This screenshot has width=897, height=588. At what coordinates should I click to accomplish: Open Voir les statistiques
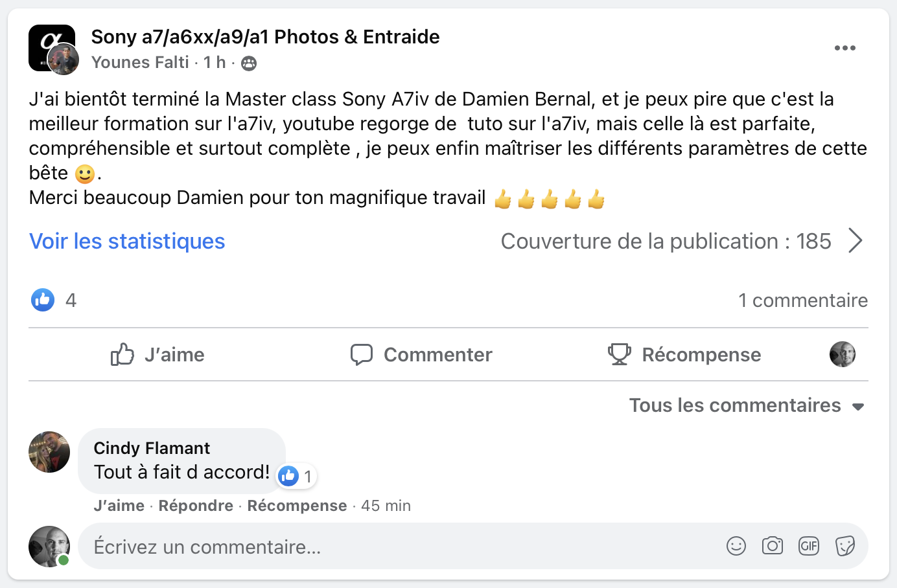coord(126,241)
